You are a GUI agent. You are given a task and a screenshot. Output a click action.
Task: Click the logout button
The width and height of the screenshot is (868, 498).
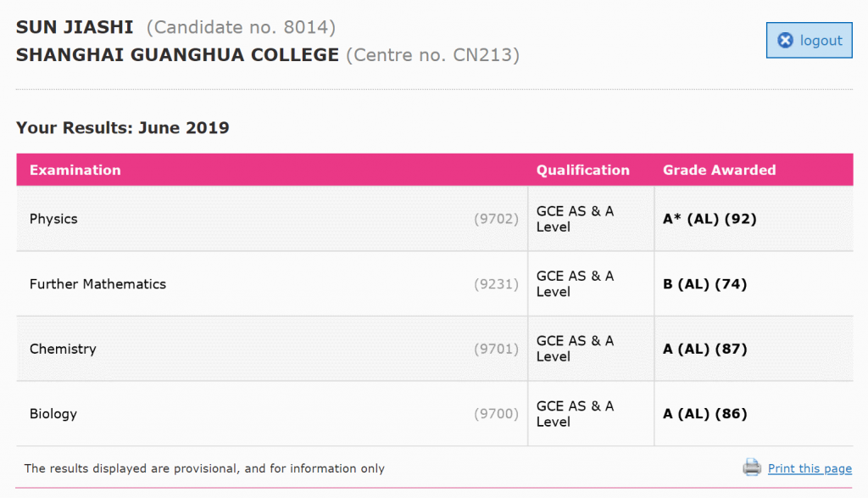809,41
